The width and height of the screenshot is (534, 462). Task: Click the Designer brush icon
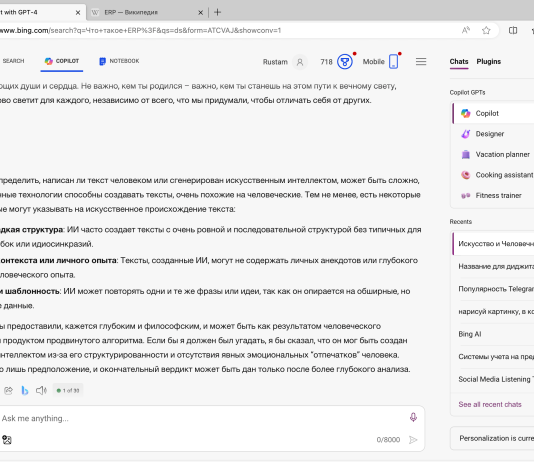(466, 134)
